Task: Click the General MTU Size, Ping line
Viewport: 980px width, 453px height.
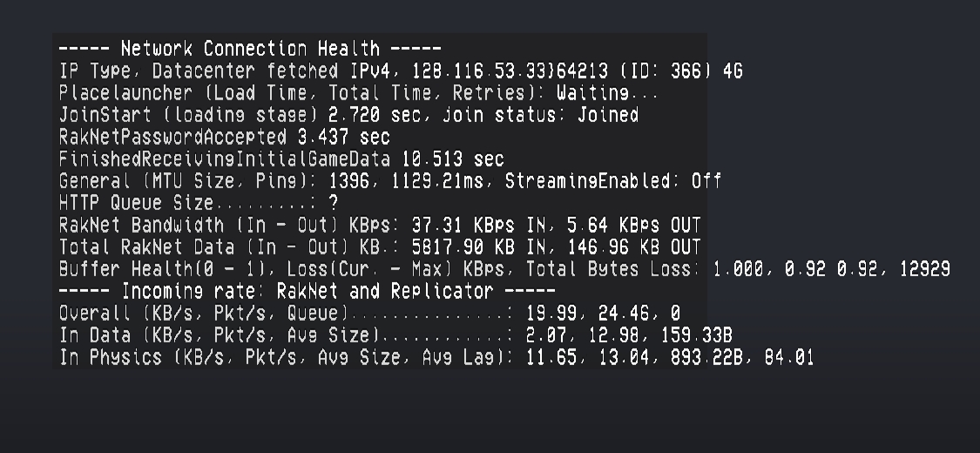Action: point(390,181)
